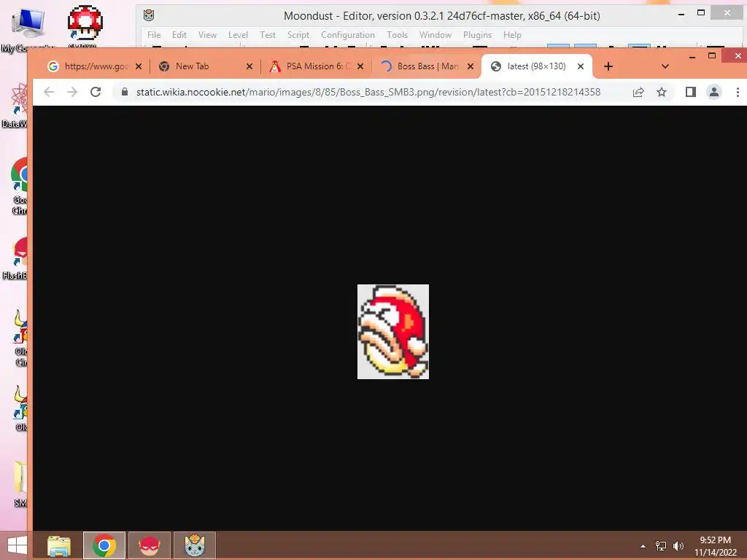Screen dimensions: 747x560
Task: Select DataW desktop shortcut icon
Action: tap(15, 106)
